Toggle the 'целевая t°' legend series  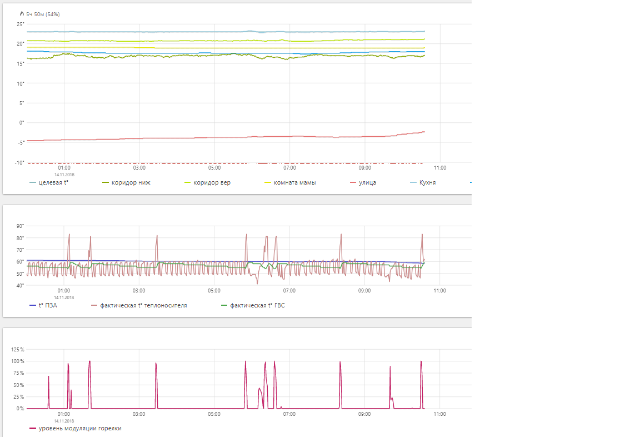[52, 183]
